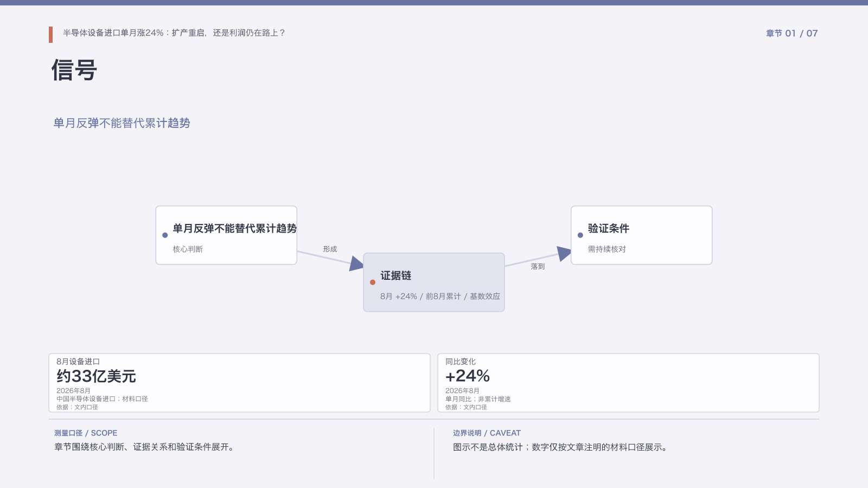Click the 核心判断 node card

click(x=226, y=235)
